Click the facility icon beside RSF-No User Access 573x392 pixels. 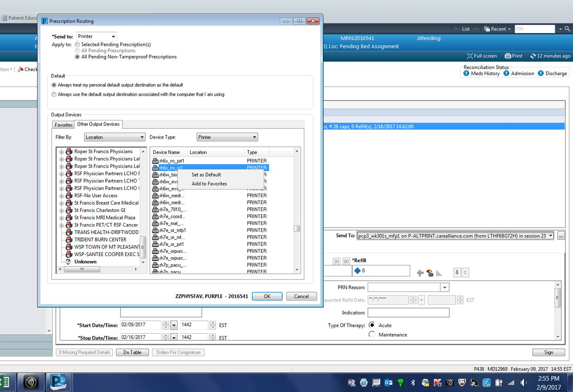point(69,195)
